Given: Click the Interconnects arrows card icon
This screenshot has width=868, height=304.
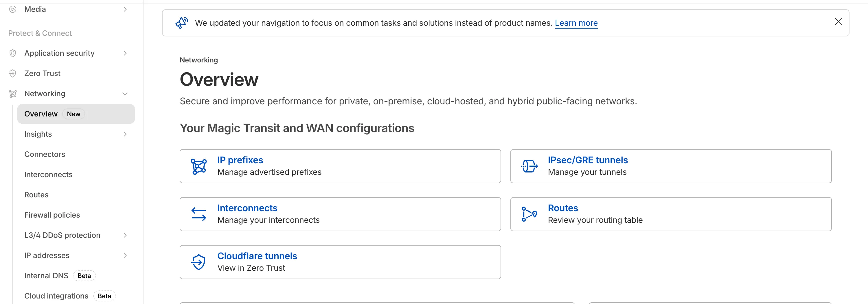Looking at the screenshot, I should tap(198, 214).
